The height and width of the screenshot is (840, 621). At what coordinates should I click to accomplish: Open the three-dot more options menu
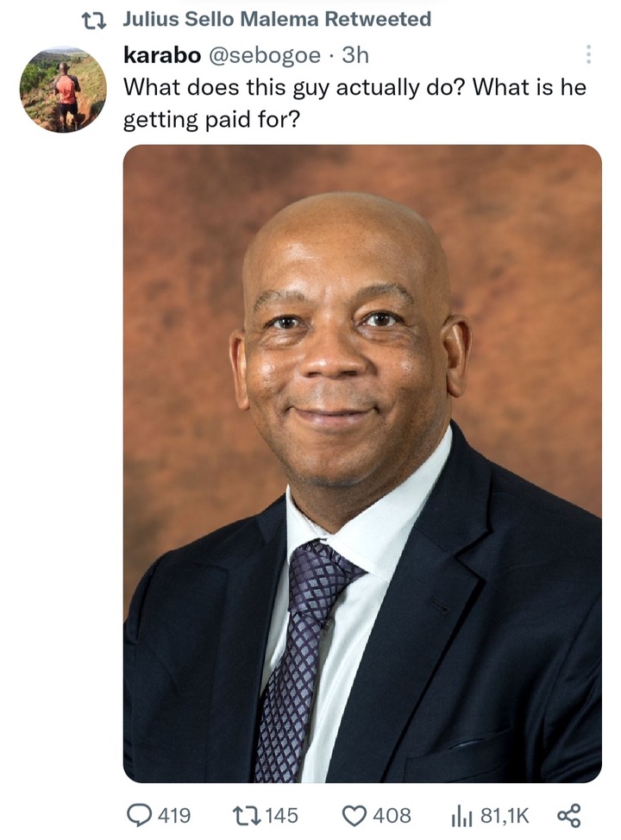[588, 54]
